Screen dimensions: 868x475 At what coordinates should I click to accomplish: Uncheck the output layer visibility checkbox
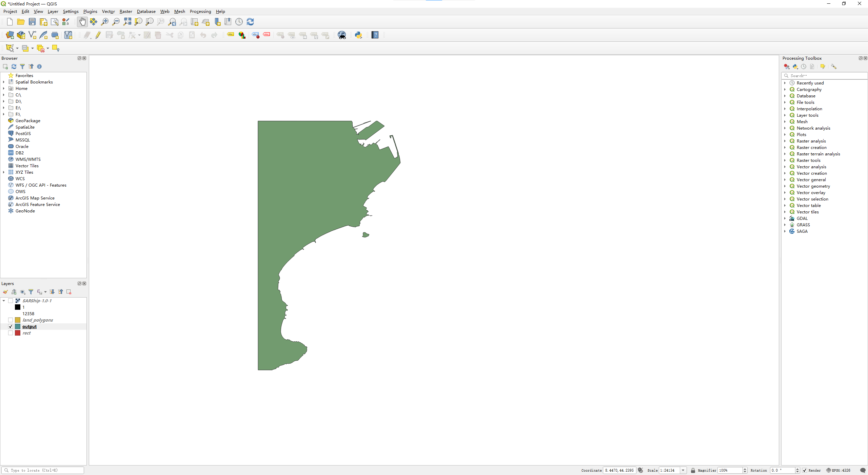(11, 326)
